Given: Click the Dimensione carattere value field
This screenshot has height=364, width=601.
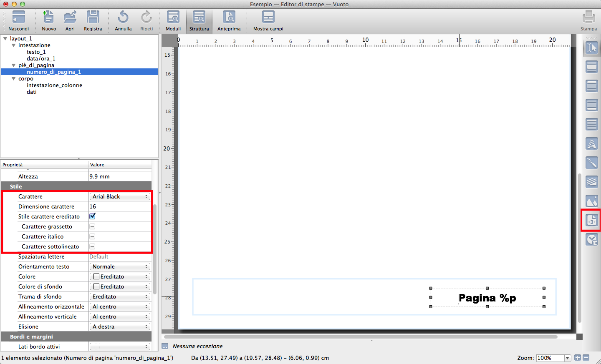Looking at the screenshot, I should [x=119, y=206].
